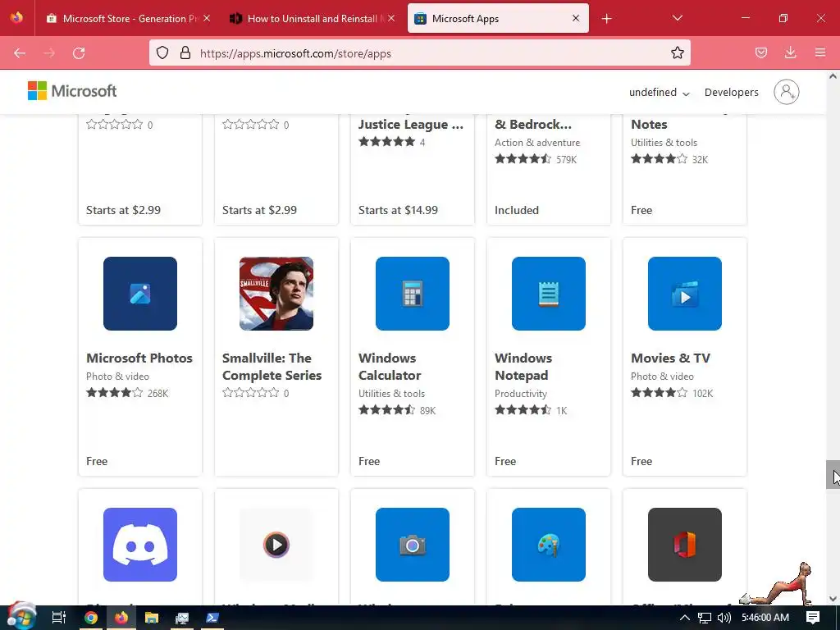Open the Windows Notepad app icon
Image resolution: width=840 pixels, height=630 pixels.
point(548,294)
